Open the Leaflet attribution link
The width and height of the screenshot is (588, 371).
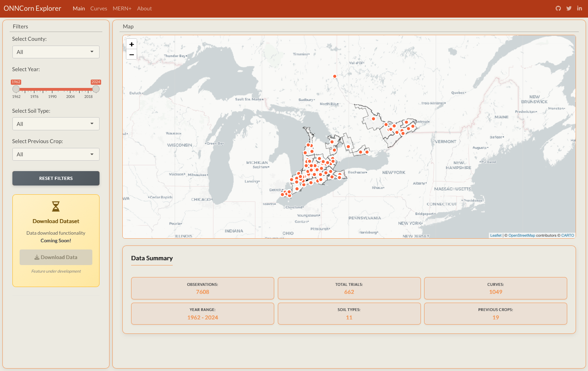click(496, 235)
